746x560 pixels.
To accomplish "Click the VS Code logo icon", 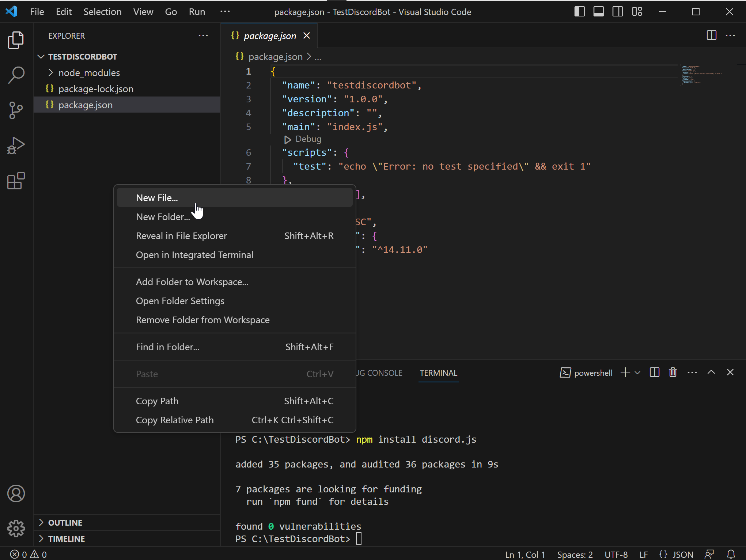I will click(12, 12).
